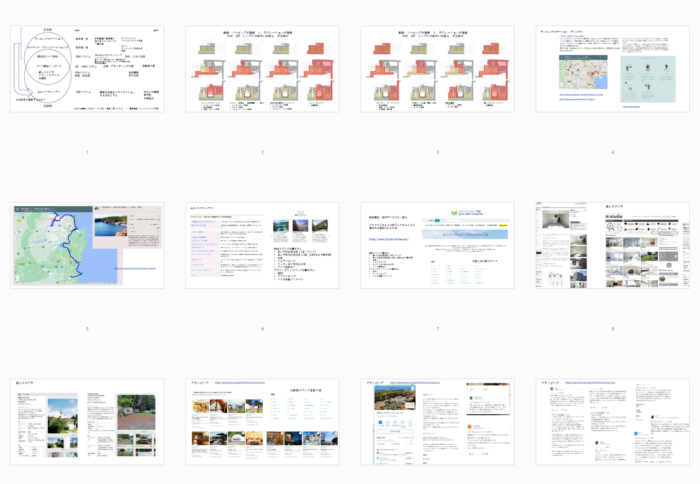Click the number 5 label under the map slide
The width and height of the screenshot is (700, 484).
click(x=87, y=329)
